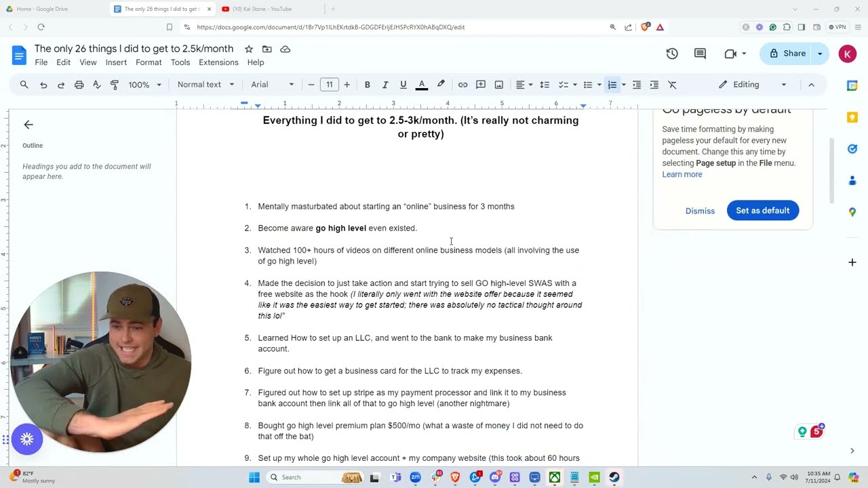Open the highlight color picker
868x488 pixels.
[441, 85]
